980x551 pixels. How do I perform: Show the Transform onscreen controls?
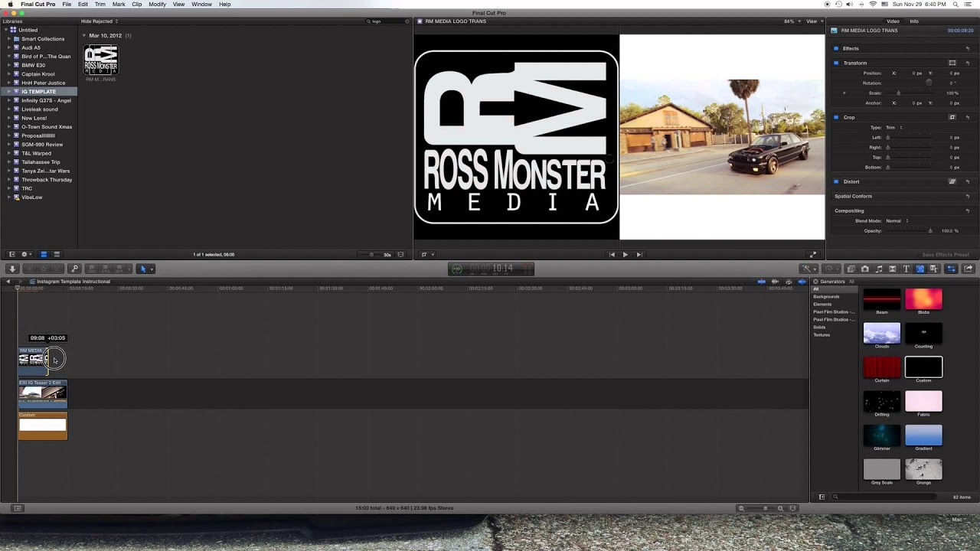(x=952, y=63)
